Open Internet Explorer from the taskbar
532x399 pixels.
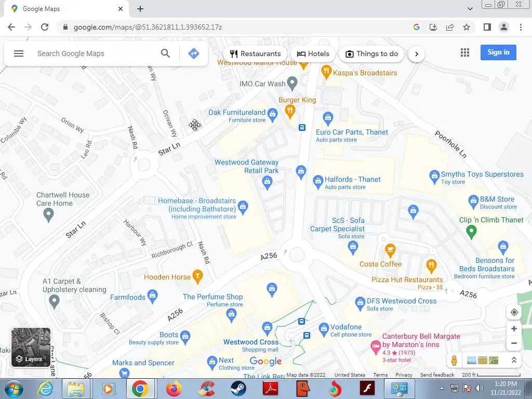click(x=45, y=389)
